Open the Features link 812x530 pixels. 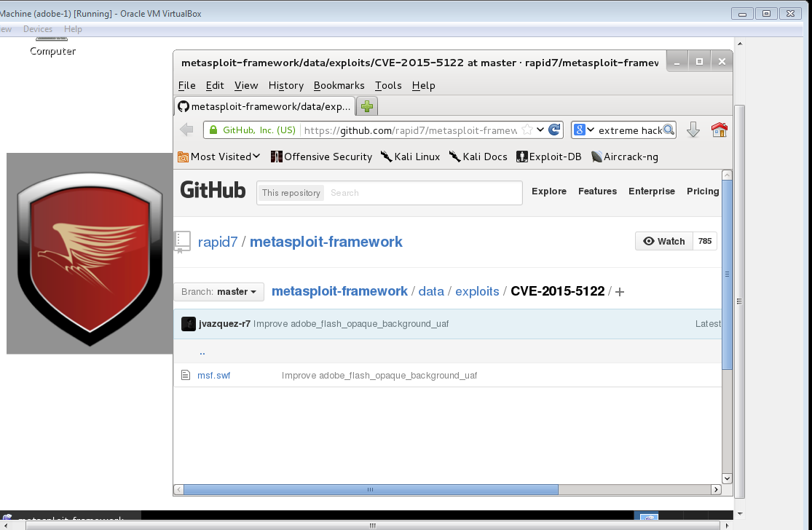pos(598,191)
